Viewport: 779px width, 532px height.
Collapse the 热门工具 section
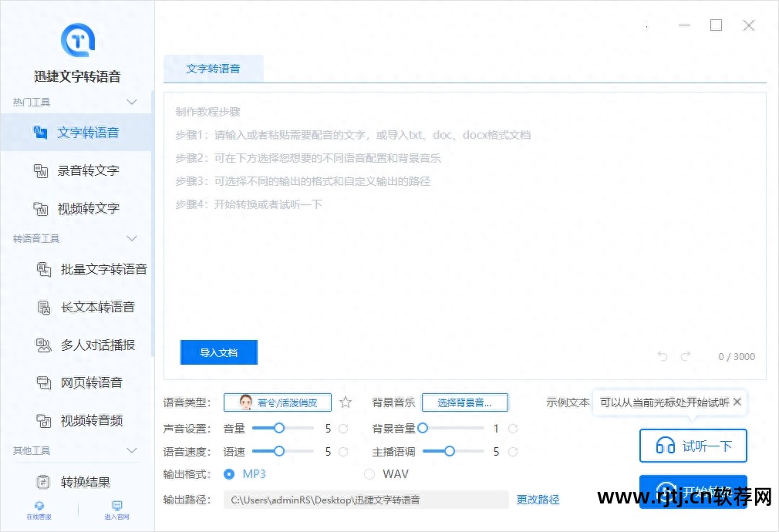pos(132,103)
